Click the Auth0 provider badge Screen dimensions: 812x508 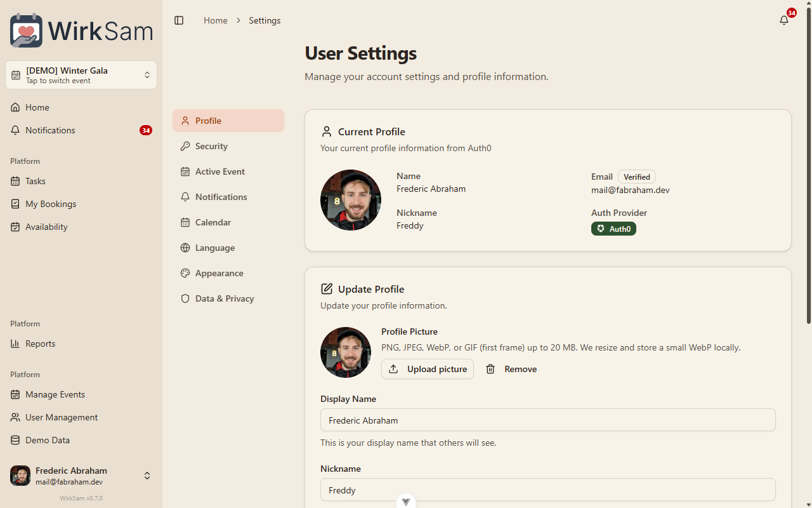[613, 229]
